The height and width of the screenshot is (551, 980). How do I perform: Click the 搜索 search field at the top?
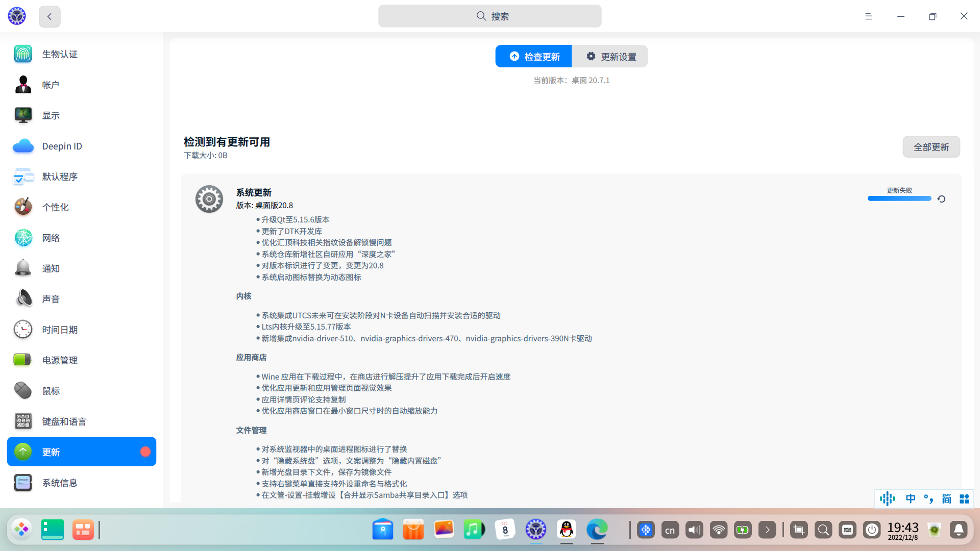(x=489, y=16)
